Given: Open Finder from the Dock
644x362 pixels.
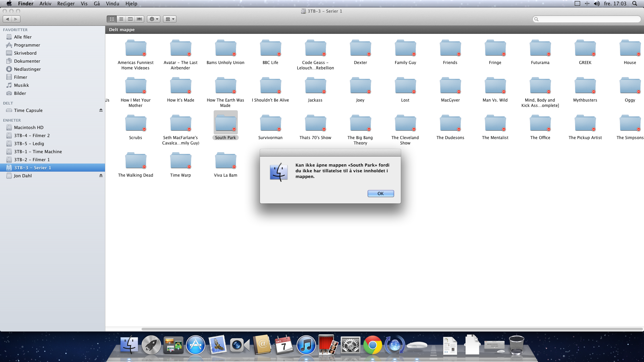Looking at the screenshot, I should tap(129, 345).
